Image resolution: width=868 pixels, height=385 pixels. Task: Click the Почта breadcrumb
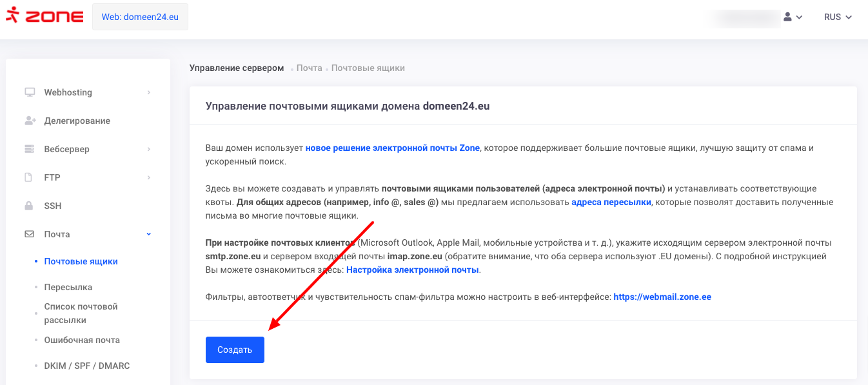(x=310, y=68)
